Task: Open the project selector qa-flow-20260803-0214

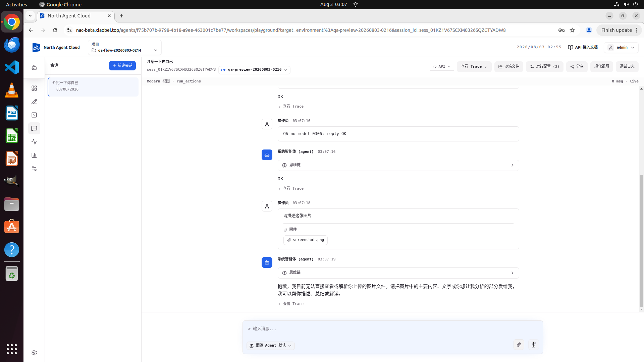Action: 125,47
